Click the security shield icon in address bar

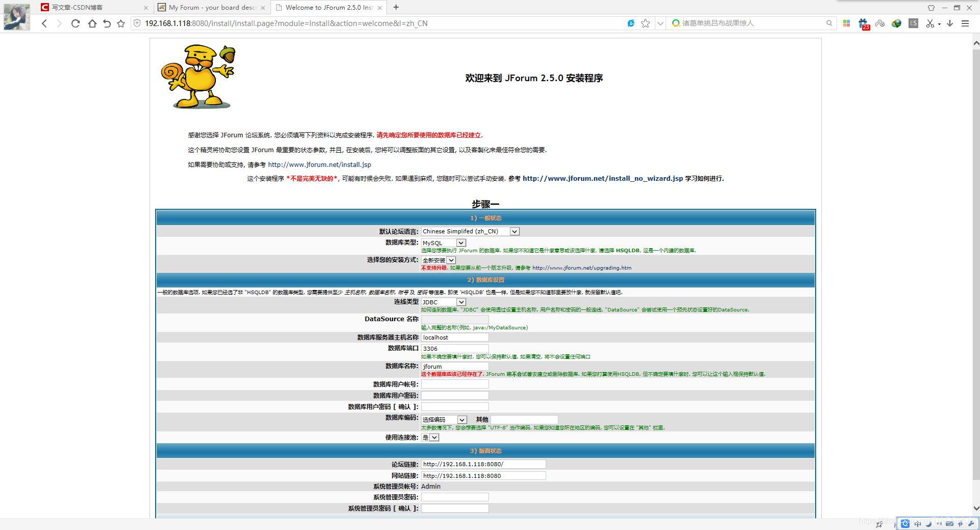(137, 23)
